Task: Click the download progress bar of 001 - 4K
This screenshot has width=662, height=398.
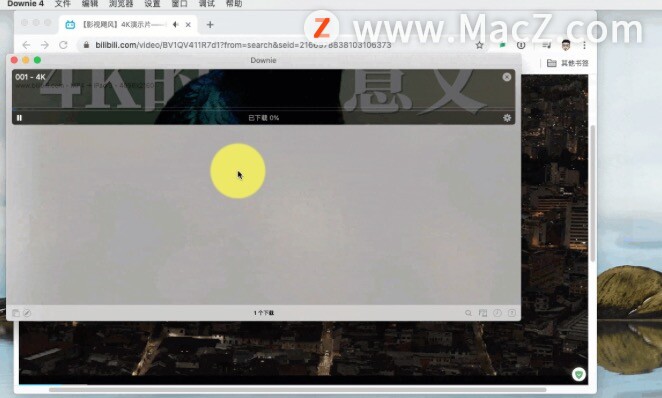Action: [263, 109]
